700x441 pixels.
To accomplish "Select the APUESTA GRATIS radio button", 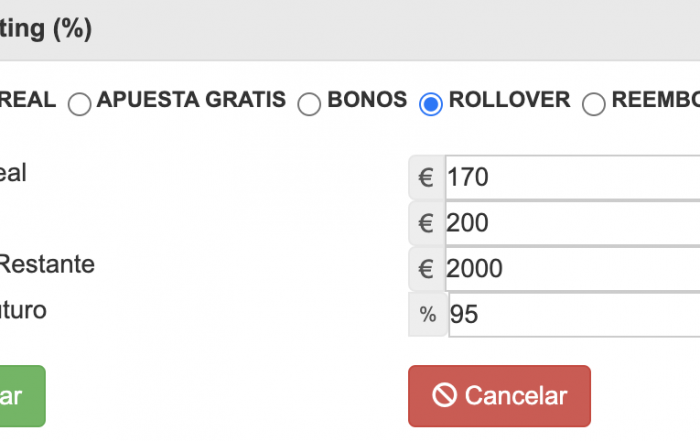I will pyautogui.click(x=79, y=104).
